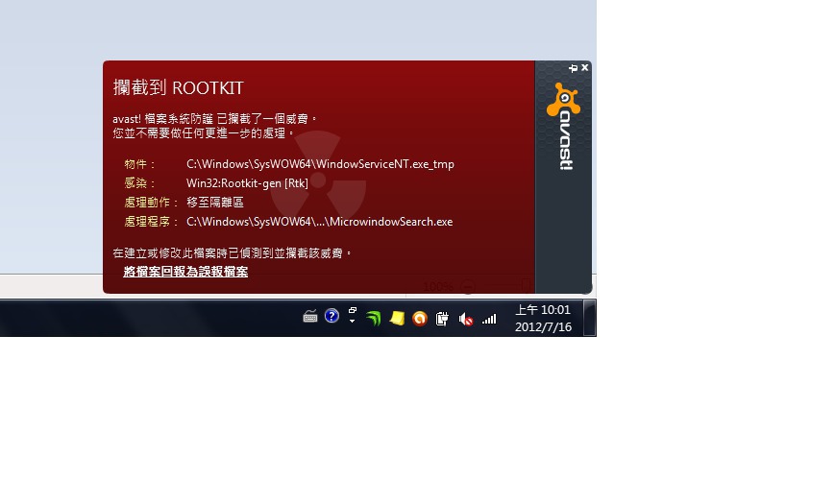
Task: Open the orange avast tray icon
Action: coord(420,319)
